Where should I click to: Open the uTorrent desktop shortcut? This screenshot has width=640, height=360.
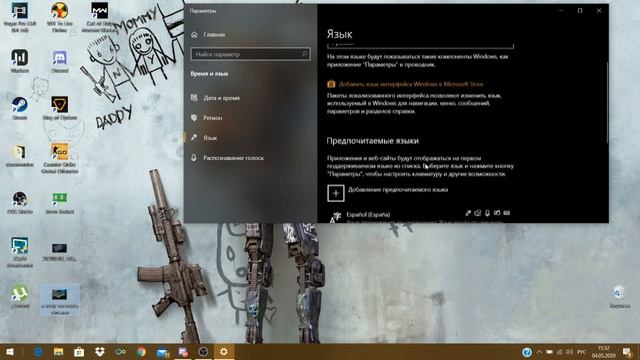click(20, 296)
